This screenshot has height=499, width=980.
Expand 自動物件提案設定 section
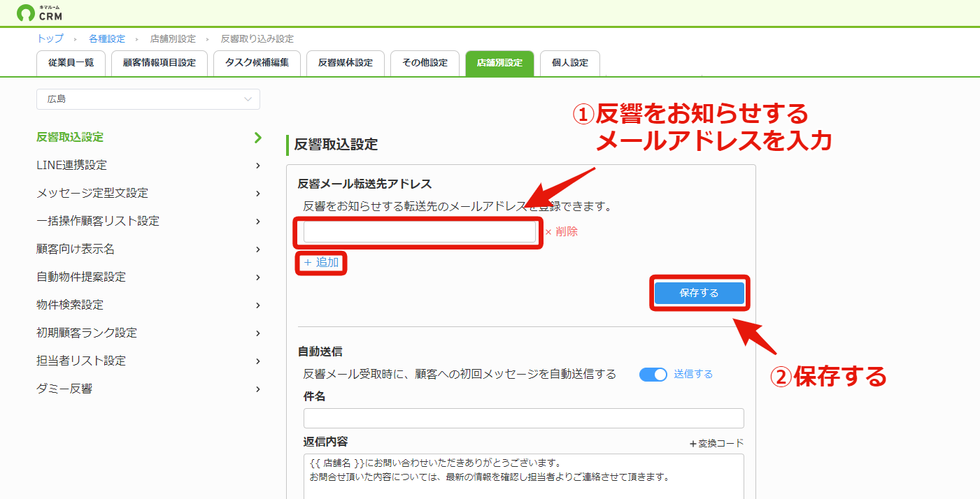tap(148, 277)
